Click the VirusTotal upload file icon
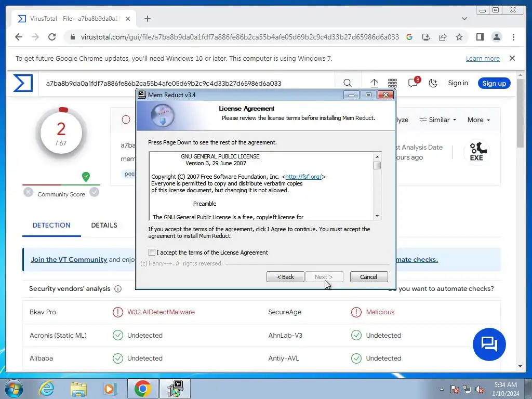Image resolution: width=532 pixels, height=399 pixels. pyautogui.click(x=374, y=83)
